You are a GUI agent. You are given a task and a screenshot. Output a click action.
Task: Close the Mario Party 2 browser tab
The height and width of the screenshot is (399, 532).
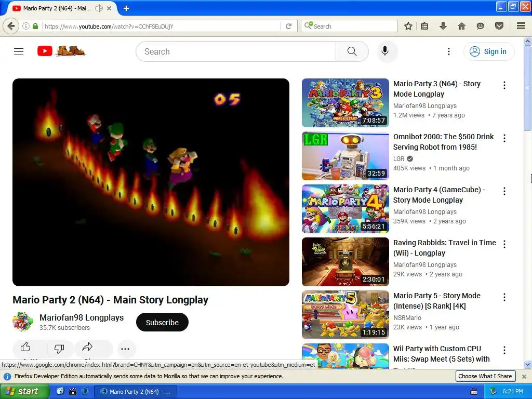pyautogui.click(x=109, y=8)
